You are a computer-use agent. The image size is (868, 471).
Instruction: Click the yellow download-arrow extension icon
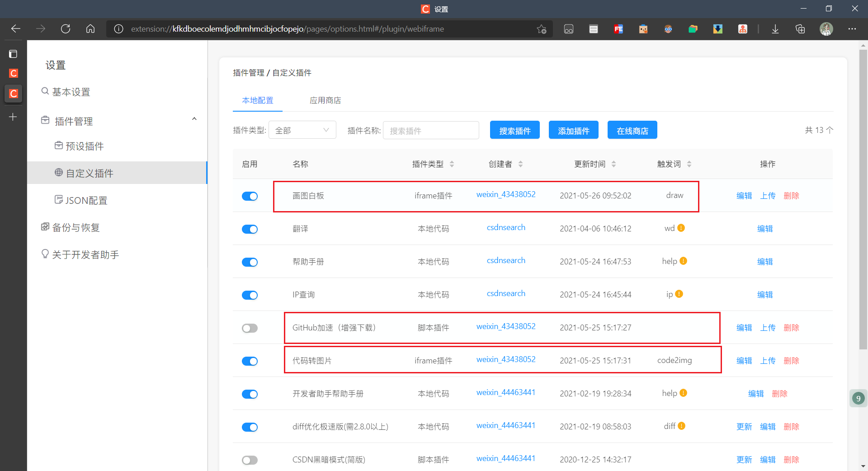[x=718, y=29]
